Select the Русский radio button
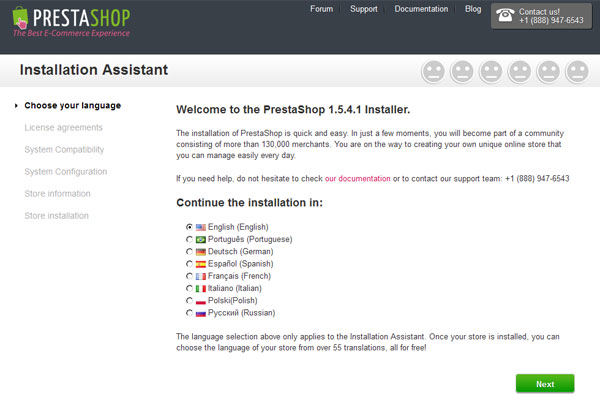Viewport: 600px width, 400px height. [x=189, y=313]
